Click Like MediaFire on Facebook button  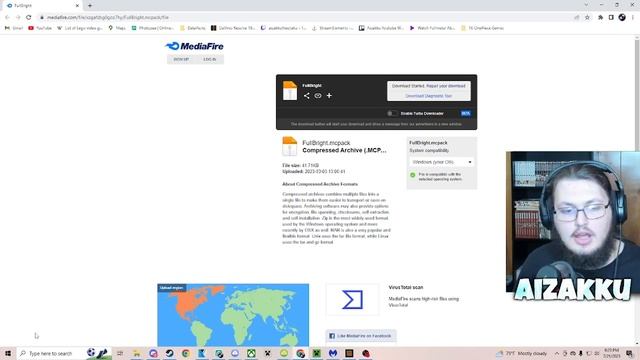click(361, 336)
